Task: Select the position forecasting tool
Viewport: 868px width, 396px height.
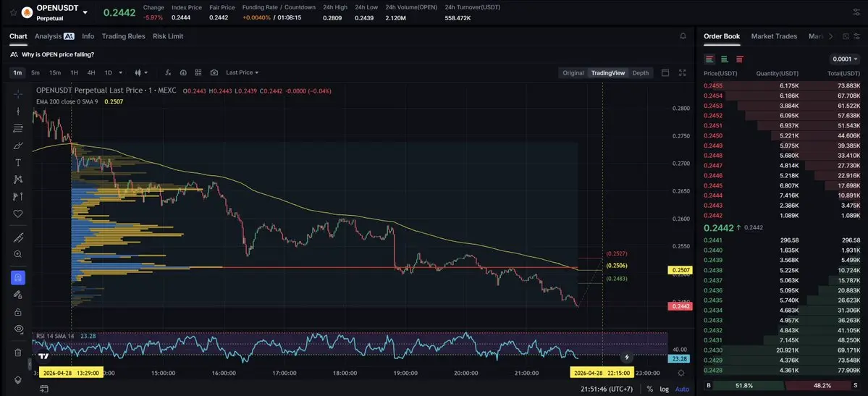Action: click(17, 197)
